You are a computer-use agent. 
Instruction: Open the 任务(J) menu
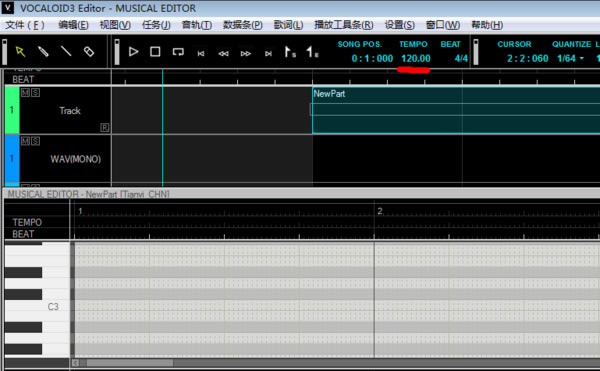pyautogui.click(x=156, y=25)
